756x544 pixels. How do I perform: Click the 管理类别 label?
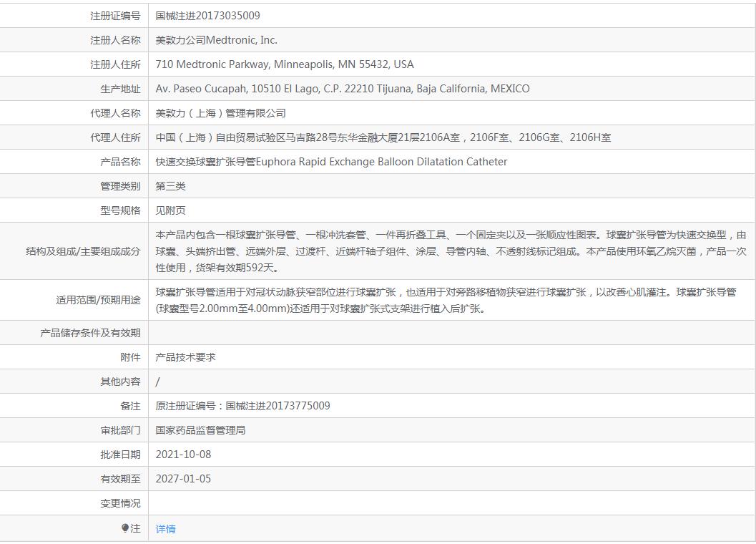121,186
